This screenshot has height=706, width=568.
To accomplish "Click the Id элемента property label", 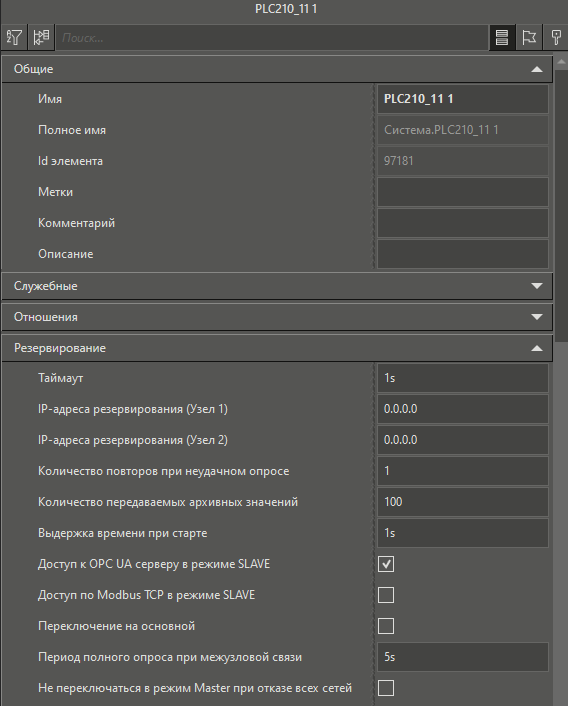I will pyautogui.click(x=70, y=161).
